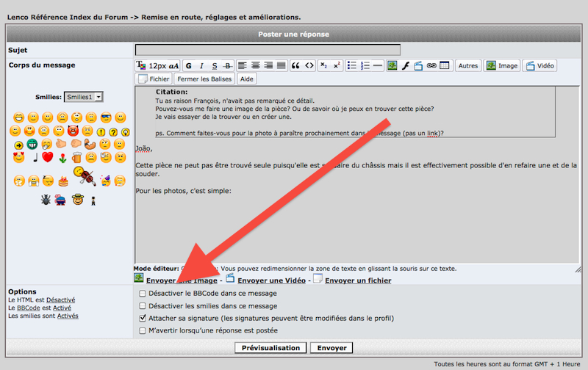The width and height of the screenshot is (588, 370).
Task: Align text right
Action: [x=268, y=65]
